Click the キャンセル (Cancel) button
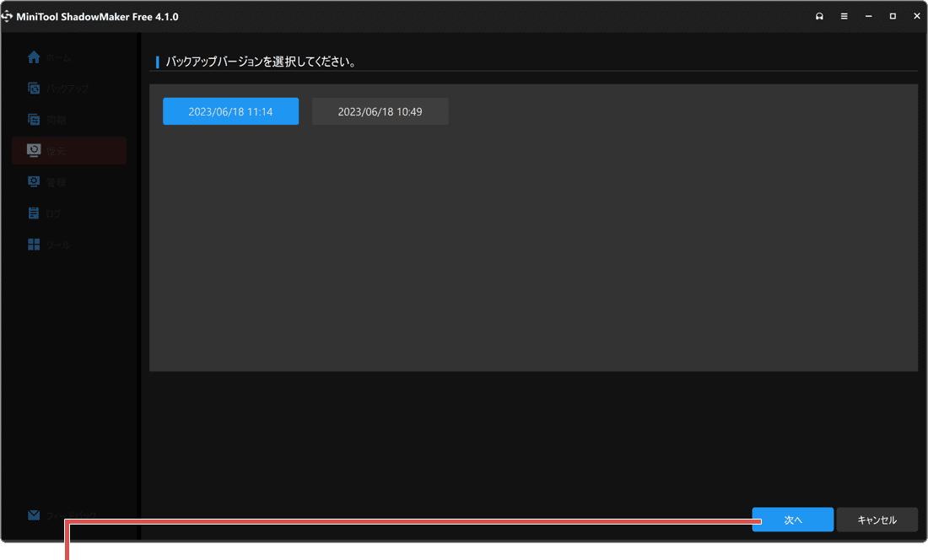Image resolution: width=928 pixels, height=560 pixels. [877, 520]
